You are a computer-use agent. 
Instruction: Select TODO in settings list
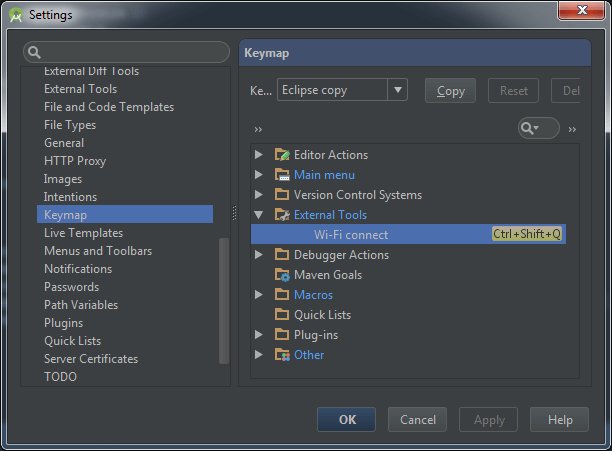[x=60, y=376]
